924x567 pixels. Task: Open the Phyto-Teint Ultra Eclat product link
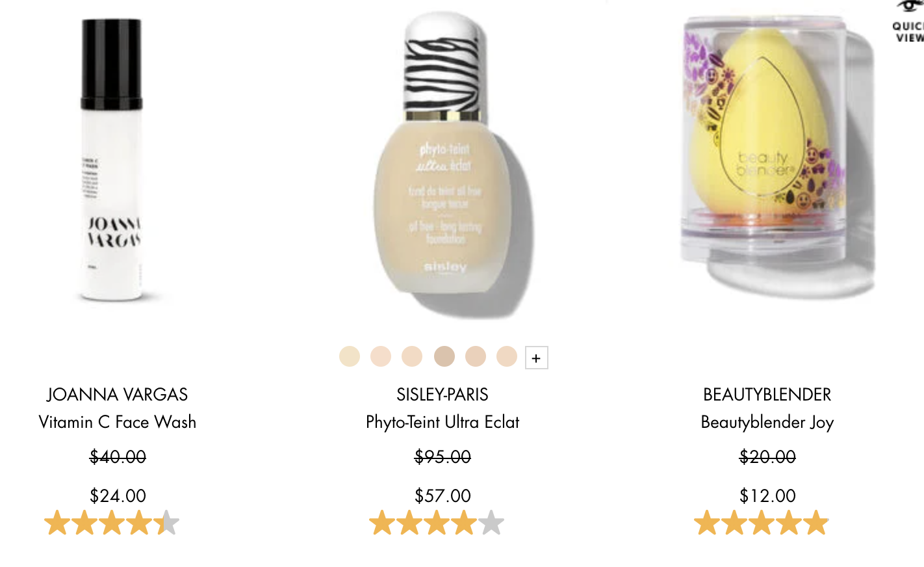pos(443,422)
